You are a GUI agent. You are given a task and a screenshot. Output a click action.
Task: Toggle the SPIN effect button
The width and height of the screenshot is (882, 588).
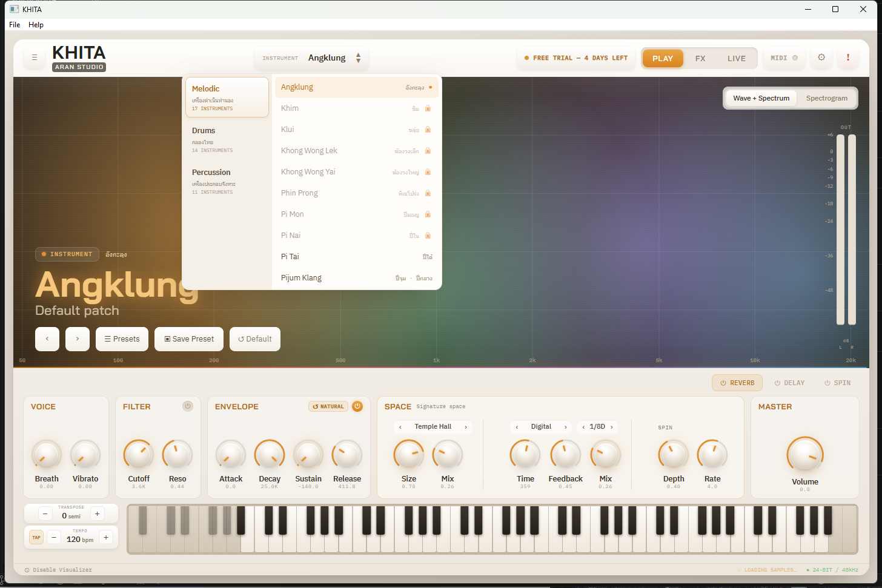click(x=837, y=383)
